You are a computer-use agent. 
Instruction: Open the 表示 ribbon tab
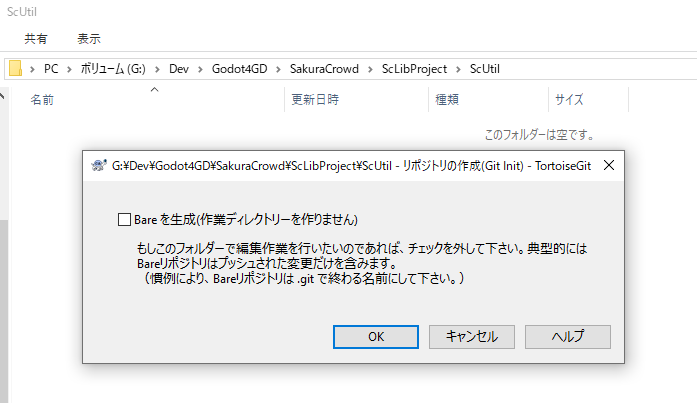point(89,39)
